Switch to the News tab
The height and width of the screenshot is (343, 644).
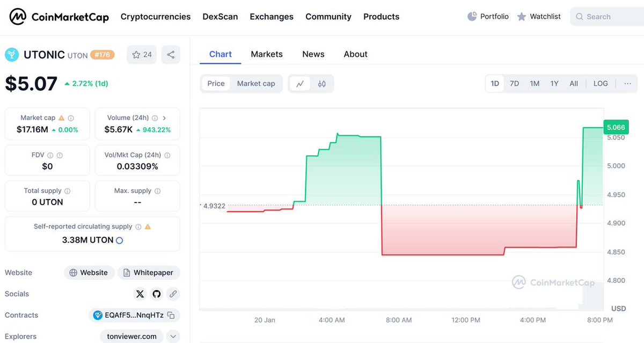coord(313,54)
